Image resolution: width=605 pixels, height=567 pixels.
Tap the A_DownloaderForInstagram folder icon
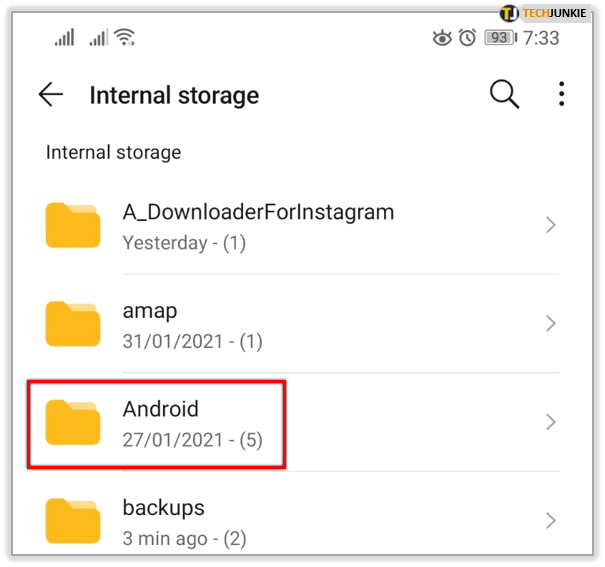click(x=73, y=226)
